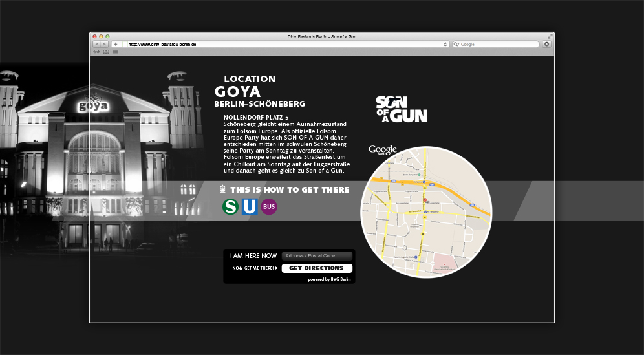The width and height of the screenshot is (644, 355).
Task: Reload the page using the refresh icon
Action: tap(445, 44)
